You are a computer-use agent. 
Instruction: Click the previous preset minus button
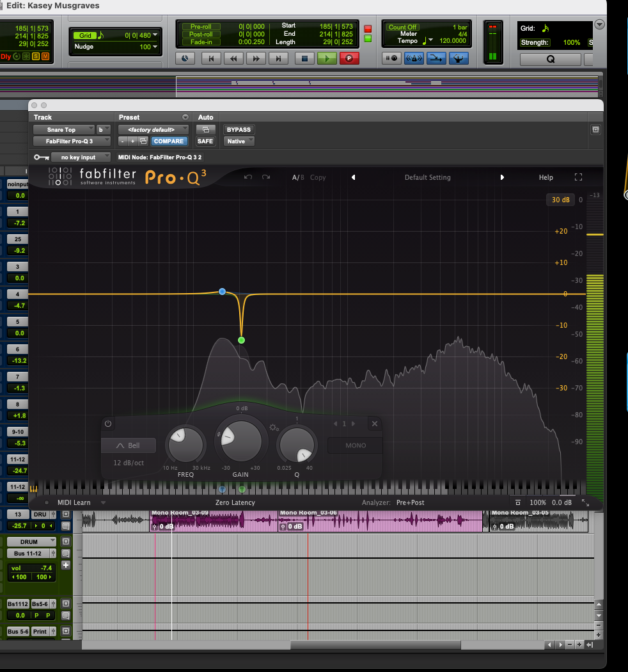pyautogui.click(x=123, y=141)
